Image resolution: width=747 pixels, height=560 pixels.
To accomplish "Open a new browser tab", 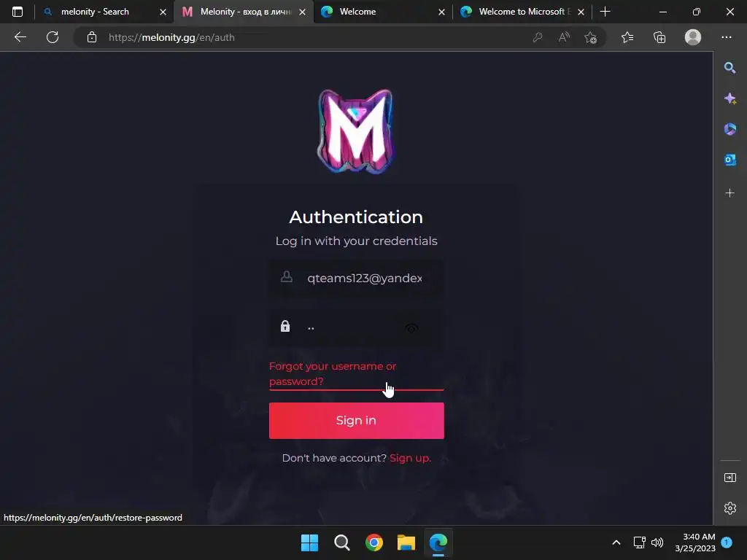I will [605, 12].
